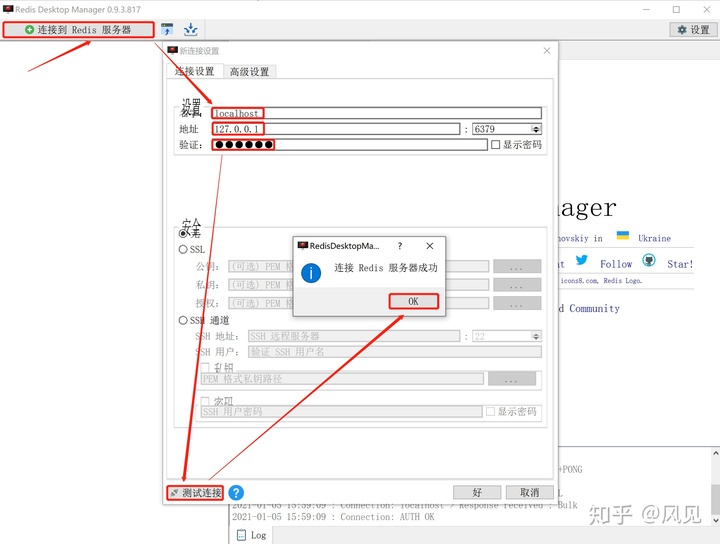Click the browse button beside PEM key path
Viewport: 720px width, 544px height.
(x=512, y=379)
